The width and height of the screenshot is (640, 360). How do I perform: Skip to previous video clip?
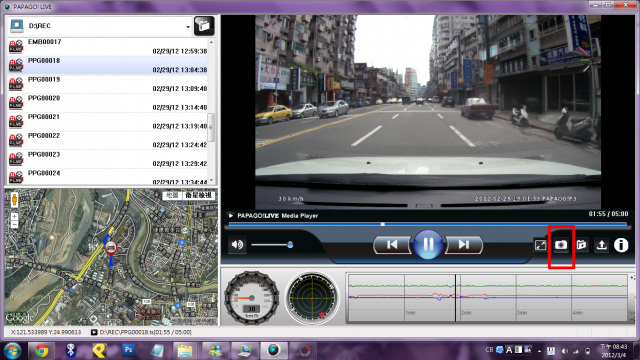pos(392,244)
